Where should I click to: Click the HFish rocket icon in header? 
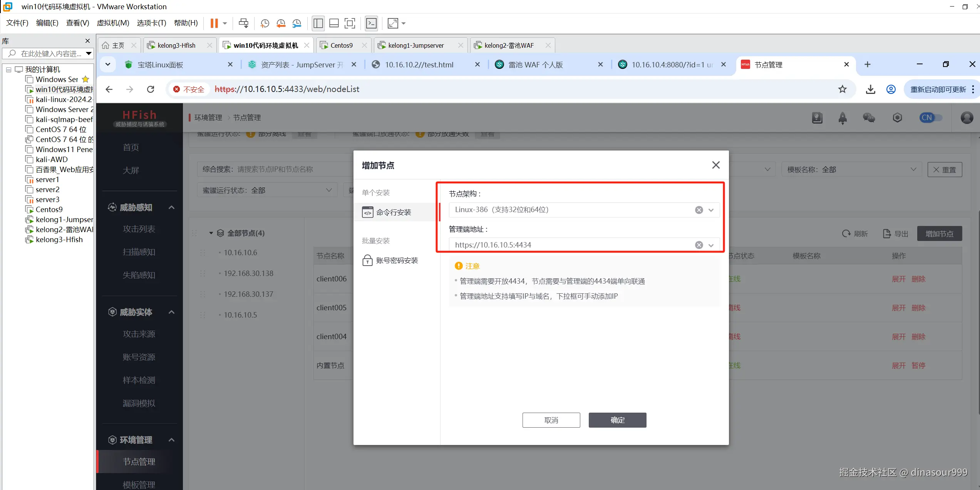pyautogui.click(x=843, y=118)
